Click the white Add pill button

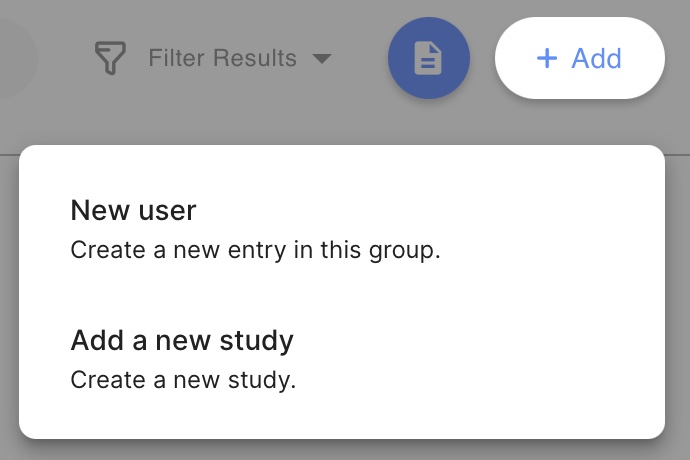(580, 58)
